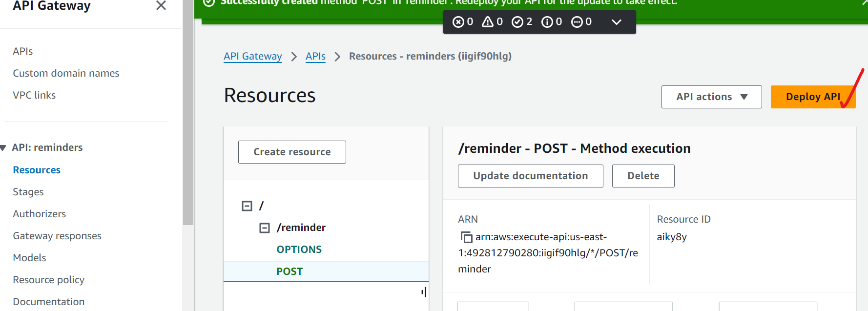
Task: Open Authorizers in the sidebar menu
Action: [39, 214]
